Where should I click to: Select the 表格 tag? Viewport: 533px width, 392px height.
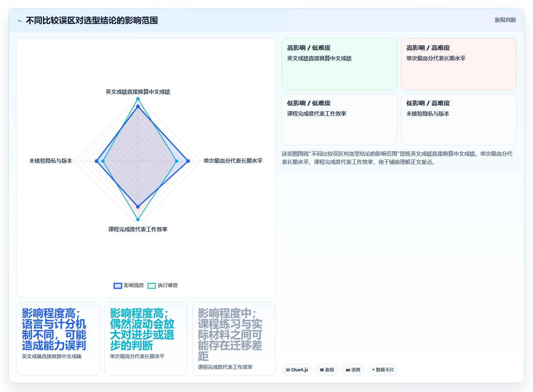point(327,370)
